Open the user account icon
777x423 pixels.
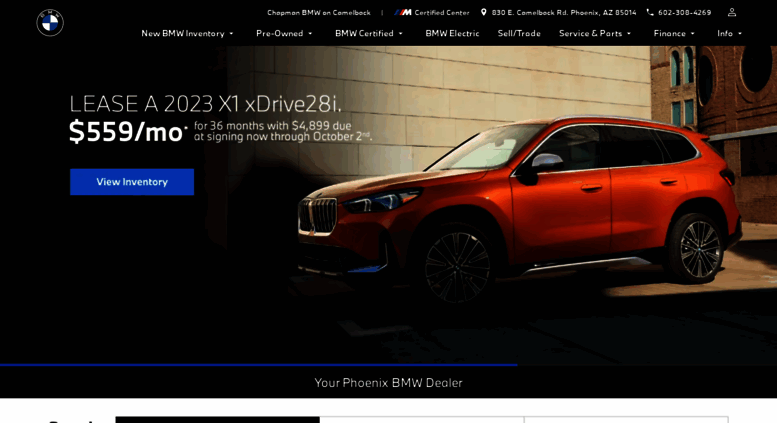[x=731, y=12]
